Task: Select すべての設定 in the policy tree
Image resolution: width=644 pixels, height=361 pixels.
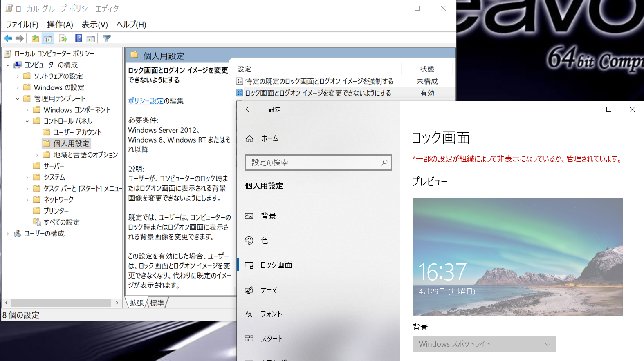Action: click(61, 222)
